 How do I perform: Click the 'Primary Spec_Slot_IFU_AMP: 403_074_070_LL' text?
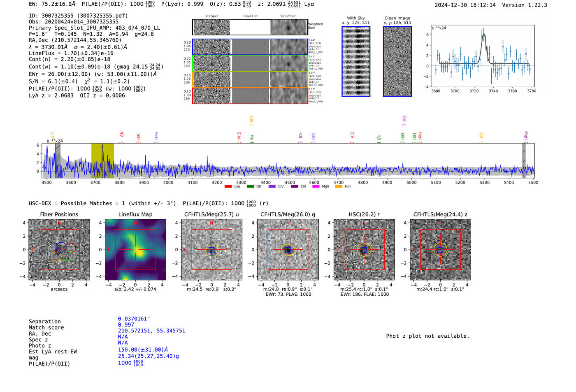tap(95, 28)
